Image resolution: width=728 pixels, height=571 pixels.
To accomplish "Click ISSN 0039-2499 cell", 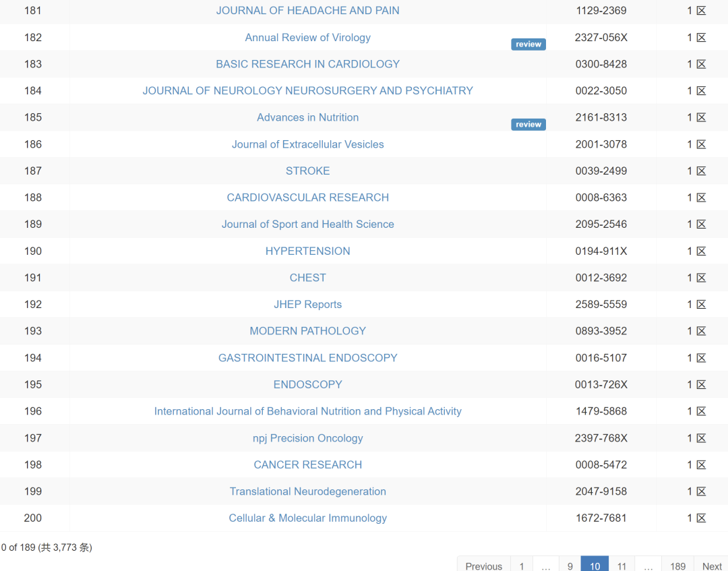I will point(601,171).
